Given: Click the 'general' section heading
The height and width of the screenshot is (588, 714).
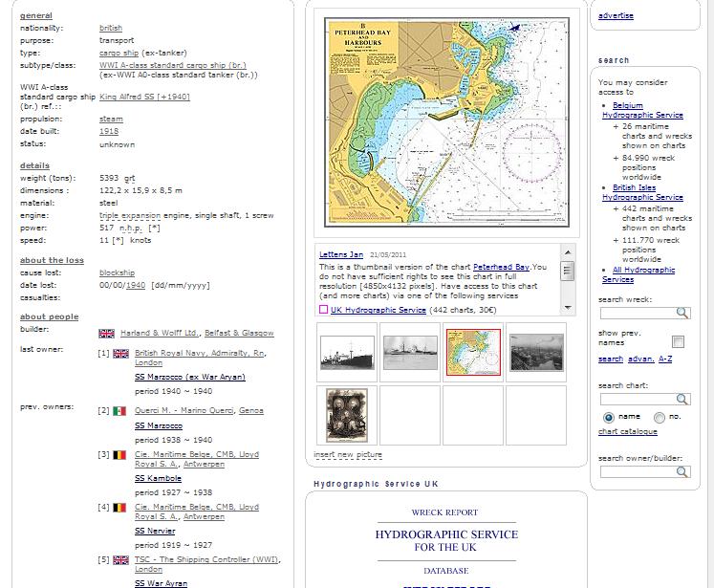Looking at the screenshot, I should [x=36, y=15].
